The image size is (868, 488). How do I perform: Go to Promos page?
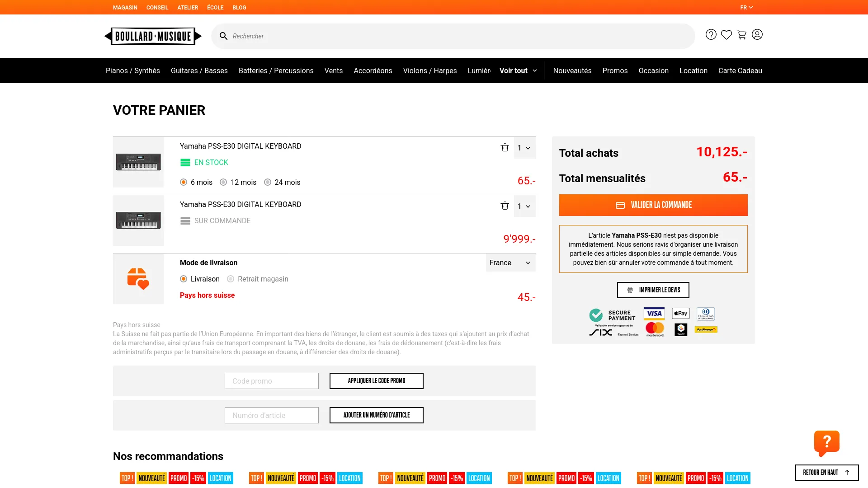[x=615, y=71]
